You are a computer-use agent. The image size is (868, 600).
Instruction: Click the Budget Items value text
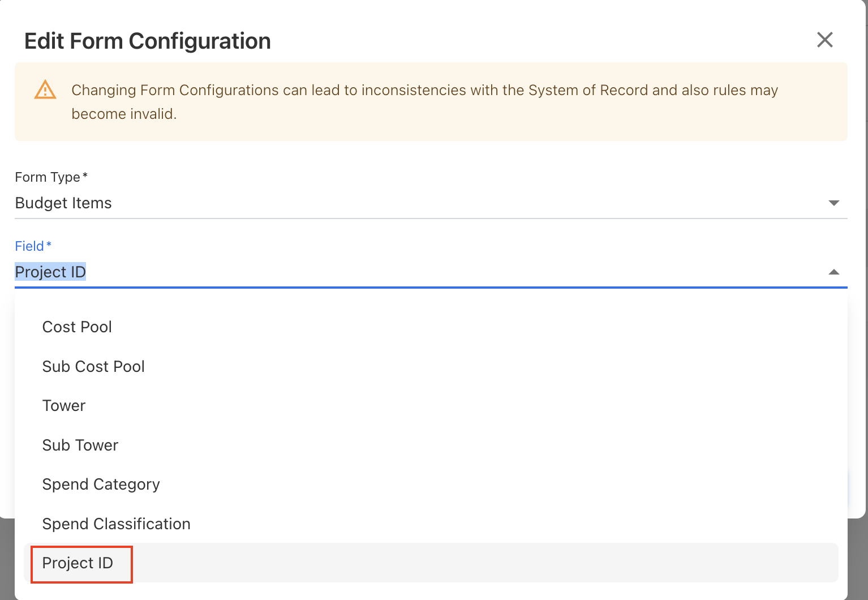tap(63, 203)
